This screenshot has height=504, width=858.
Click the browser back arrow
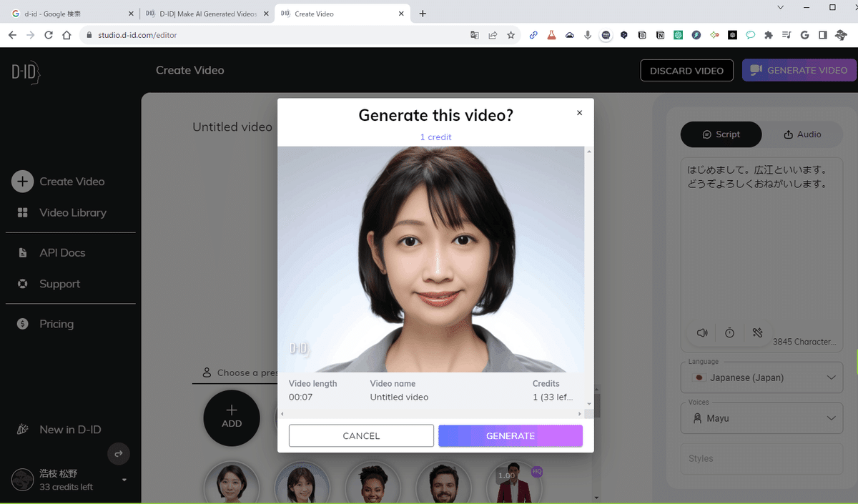click(12, 35)
